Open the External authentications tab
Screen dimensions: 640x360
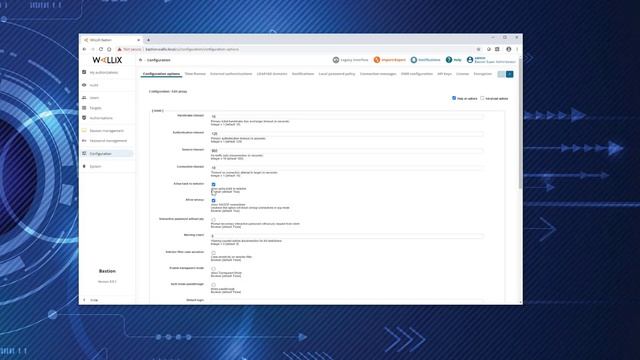pyautogui.click(x=231, y=74)
